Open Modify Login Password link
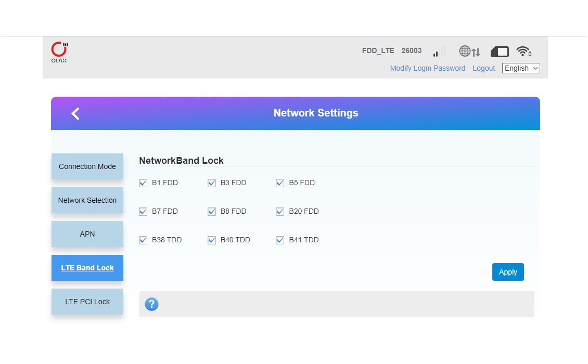The height and width of the screenshot is (364, 588). coord(428,68)
